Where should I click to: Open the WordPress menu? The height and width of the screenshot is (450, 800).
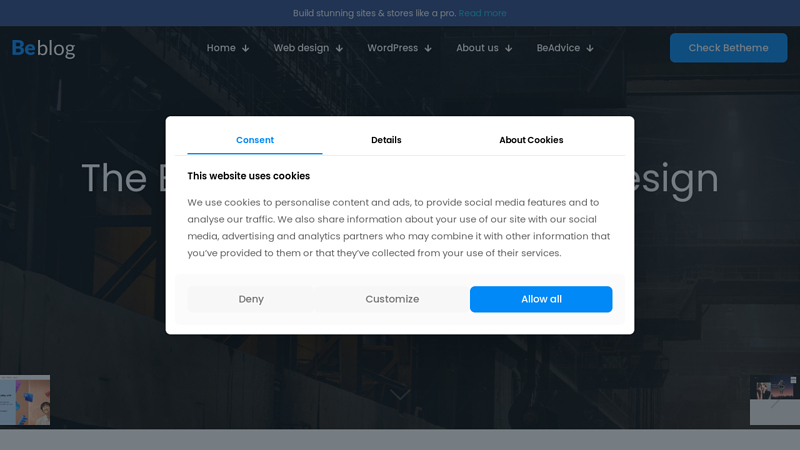[392, 48]
